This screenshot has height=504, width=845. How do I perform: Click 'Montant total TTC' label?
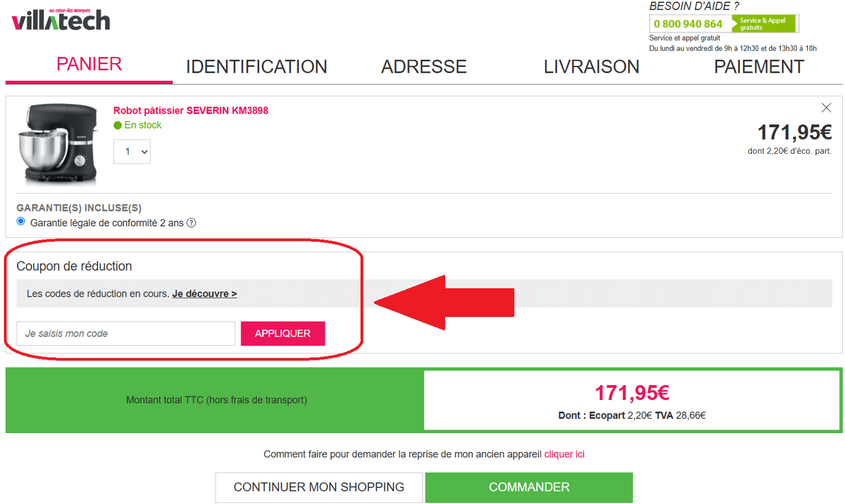point(216,400)
